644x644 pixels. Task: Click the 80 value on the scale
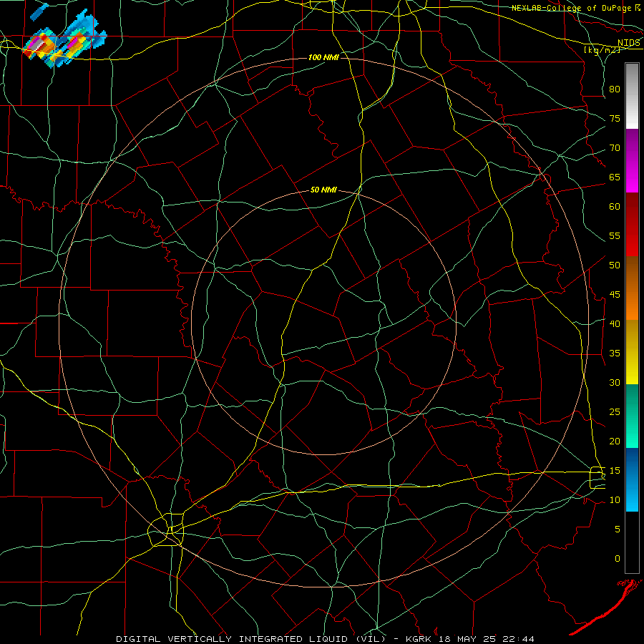pos(615,89)
